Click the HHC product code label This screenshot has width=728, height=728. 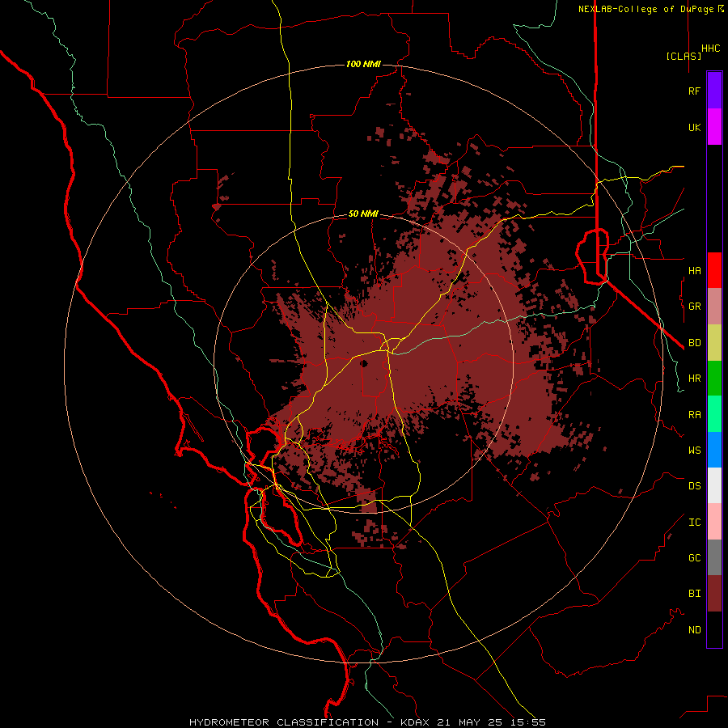click(x=711, y=49)
